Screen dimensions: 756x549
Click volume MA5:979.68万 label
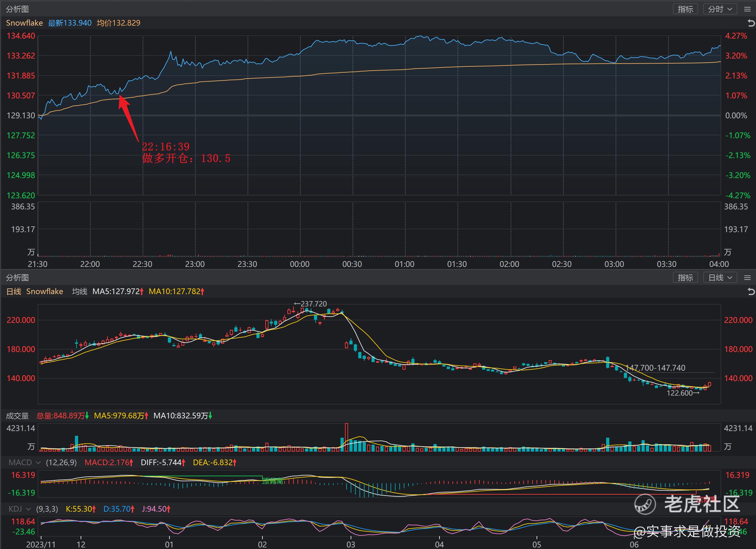point(121,416)
